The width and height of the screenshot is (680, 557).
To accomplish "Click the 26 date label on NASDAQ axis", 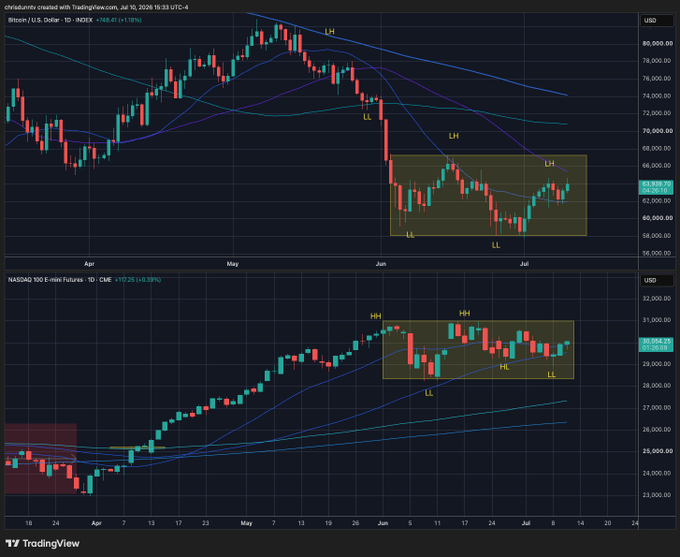I will [356, 523].
